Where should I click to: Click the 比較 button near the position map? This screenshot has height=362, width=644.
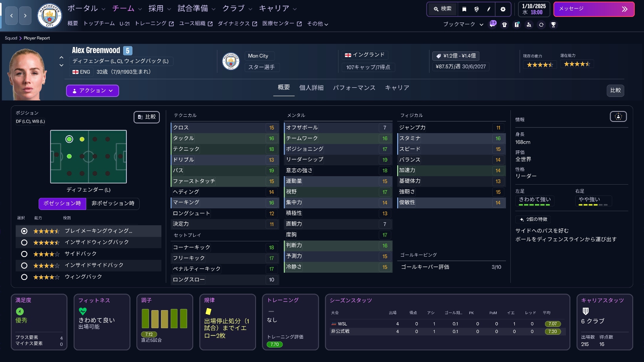pyautogui.click(x=147, y=117)
